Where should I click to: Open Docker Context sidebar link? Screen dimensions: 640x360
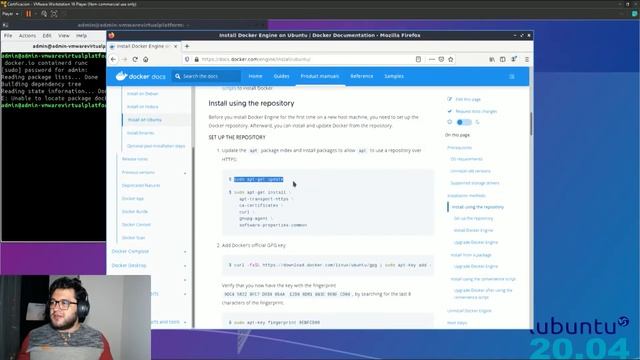136,225
